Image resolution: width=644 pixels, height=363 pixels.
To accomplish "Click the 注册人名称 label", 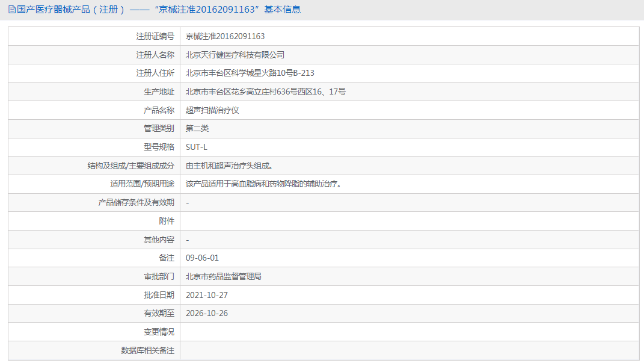I will pyautogui.click(x=155, y=55).
